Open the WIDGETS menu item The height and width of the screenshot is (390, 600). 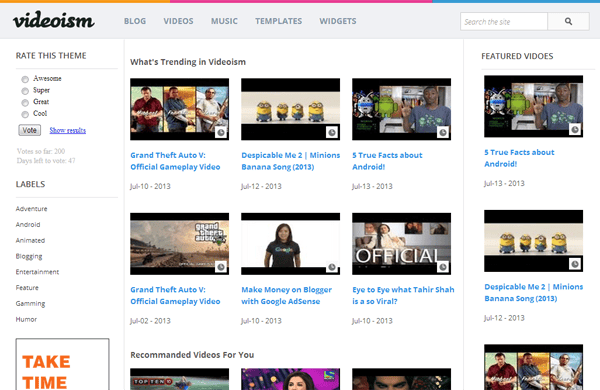pos(338,21)
